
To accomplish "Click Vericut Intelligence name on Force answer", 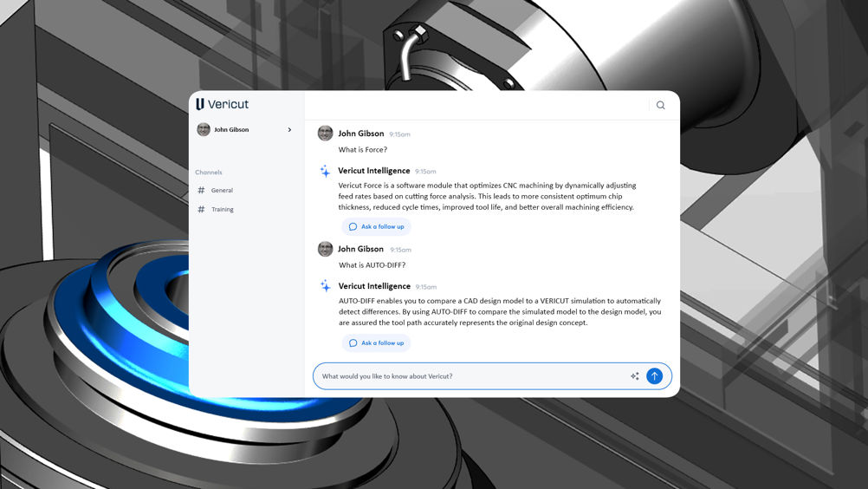I will (x=374, y=171).
